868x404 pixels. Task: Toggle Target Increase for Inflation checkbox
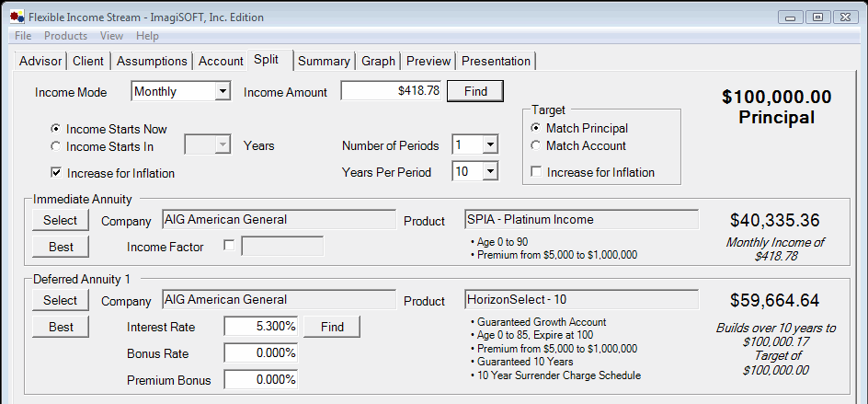coord(536,172)
